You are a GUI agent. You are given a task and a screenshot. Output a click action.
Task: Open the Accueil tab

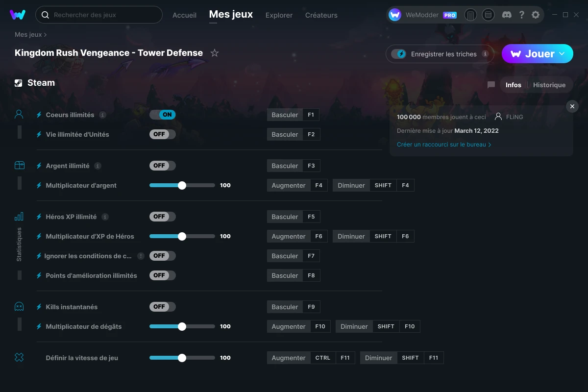pyautogui.click(x=184, y=15)
